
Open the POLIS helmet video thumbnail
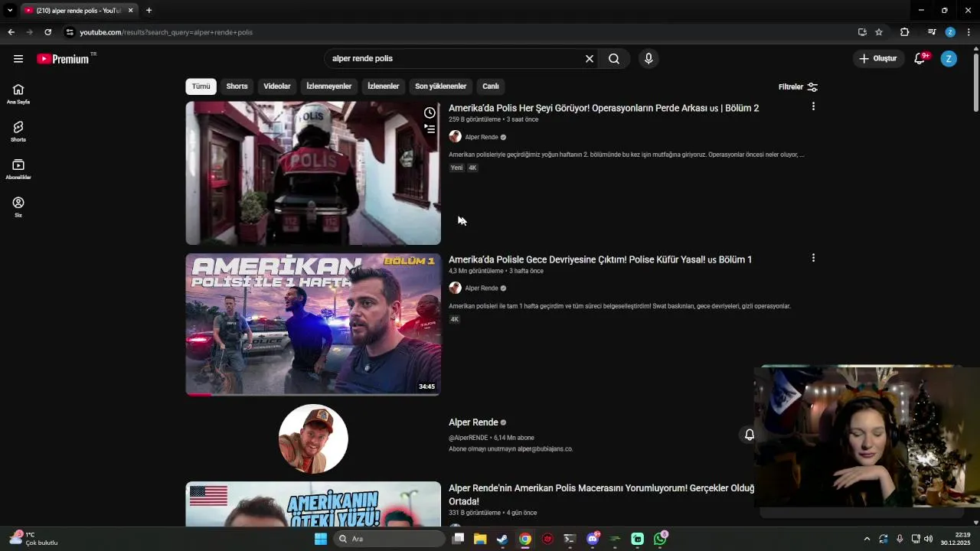point(313,173)
